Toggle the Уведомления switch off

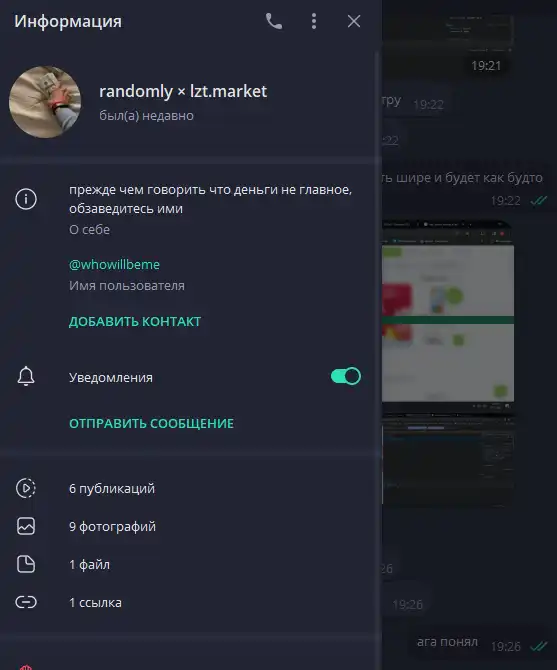tap(346, 376)
